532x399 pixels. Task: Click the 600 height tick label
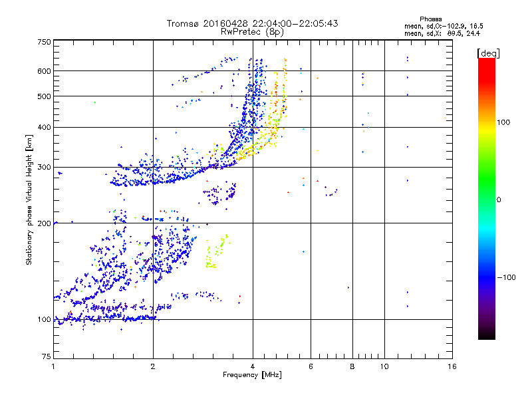(44, 71)
